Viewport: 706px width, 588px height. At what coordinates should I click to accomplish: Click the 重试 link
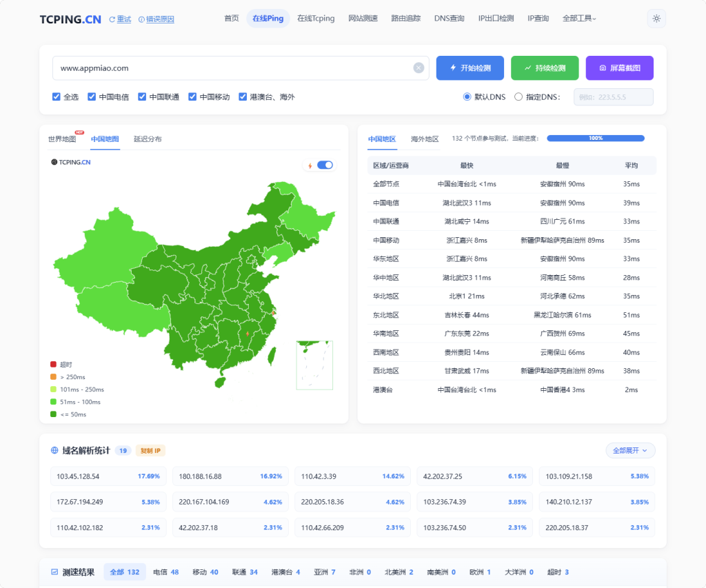click(x=120, y=19)
